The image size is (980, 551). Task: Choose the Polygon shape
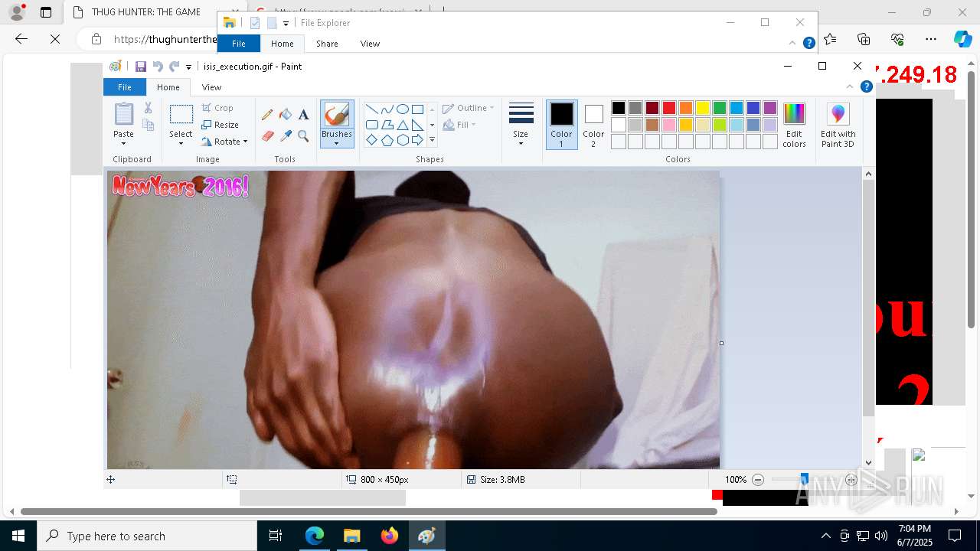pyautogui.click(x=387, y=125)
